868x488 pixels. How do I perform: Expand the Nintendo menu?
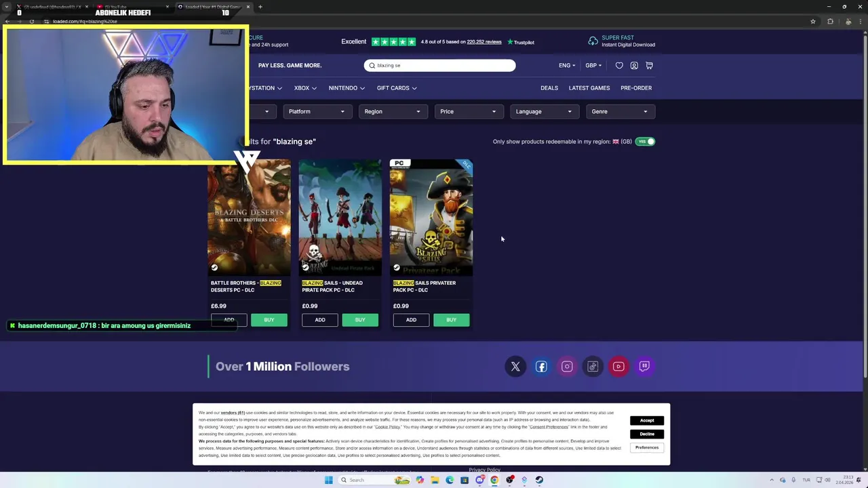click(347, 88)
